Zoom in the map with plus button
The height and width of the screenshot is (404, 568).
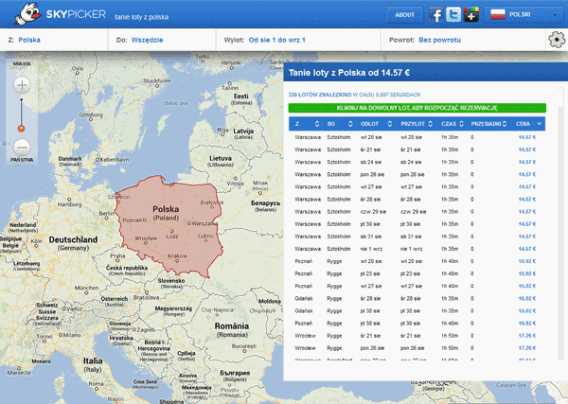tap(22, 86)
